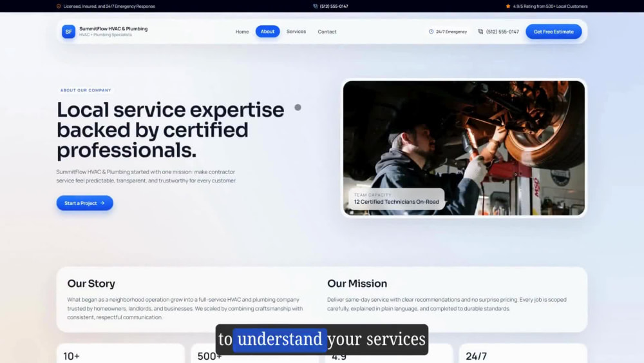Click the phone icon in top announcement bar

point(316,6)
